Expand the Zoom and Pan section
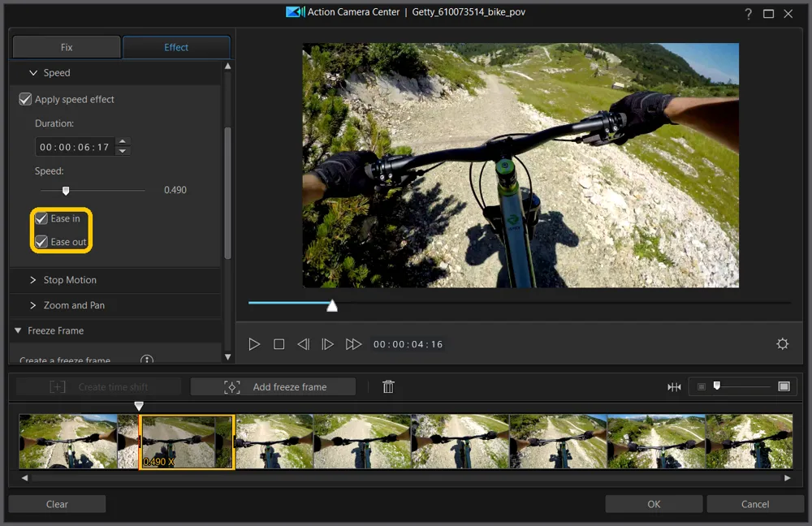The image size is (812, 526). (x=33, y=305)
